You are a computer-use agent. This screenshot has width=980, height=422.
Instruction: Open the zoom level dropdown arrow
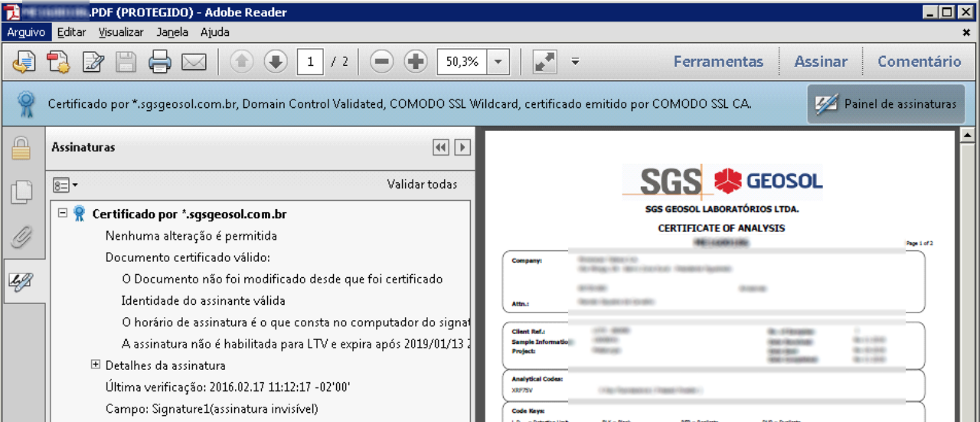[x=498, y=62]
